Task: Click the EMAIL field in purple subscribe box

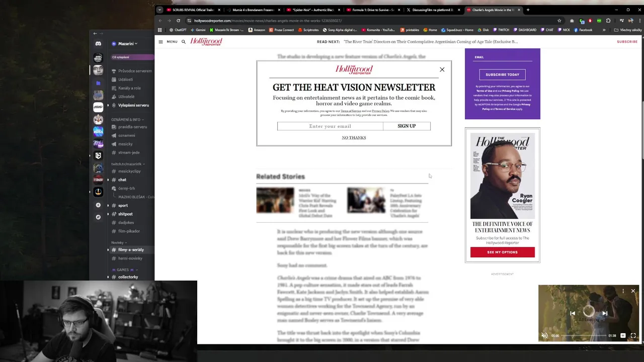Action: click(x=502, y=57)
